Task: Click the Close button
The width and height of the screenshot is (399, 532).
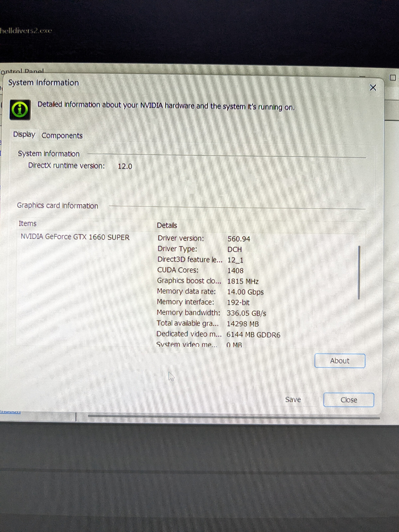Action: pyautogui.click(x=348, y=400)
